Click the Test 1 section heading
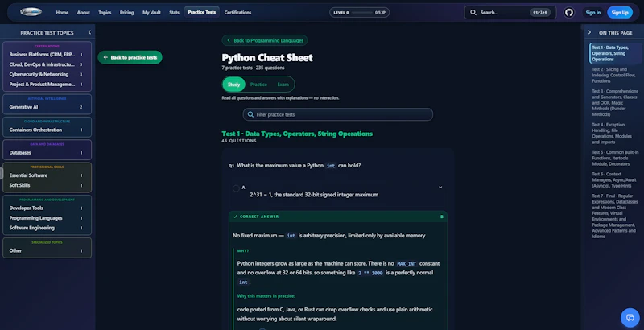Viewport: 644px width, 330px height. click(297, 134)
